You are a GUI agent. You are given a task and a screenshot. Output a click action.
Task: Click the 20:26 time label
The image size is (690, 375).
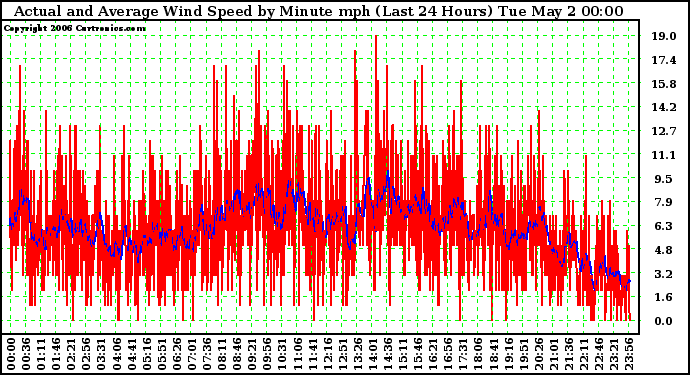pyautogui.click(x=539, y=354)
